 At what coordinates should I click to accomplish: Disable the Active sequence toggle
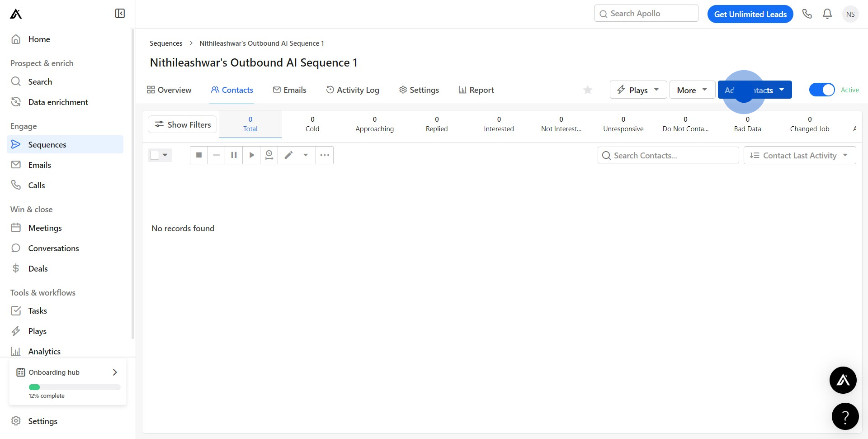pos(822,90)
